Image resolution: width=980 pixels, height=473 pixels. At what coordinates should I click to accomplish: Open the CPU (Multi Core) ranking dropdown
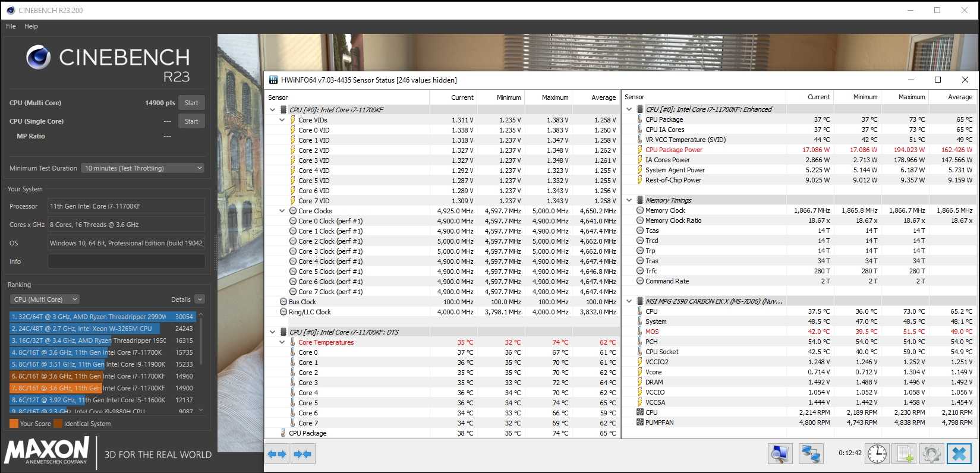click(45, 299)
